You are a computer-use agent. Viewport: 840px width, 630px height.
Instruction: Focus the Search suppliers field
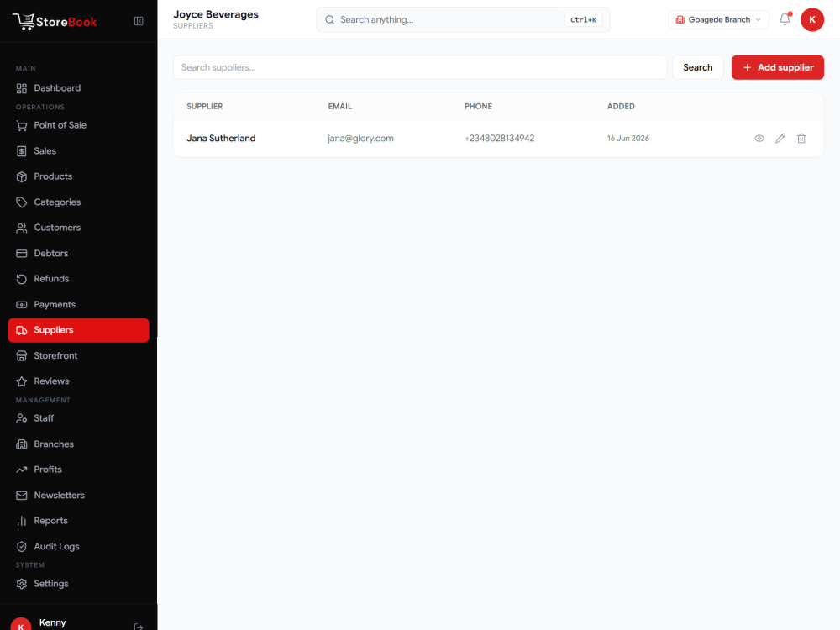coord(420,67)
